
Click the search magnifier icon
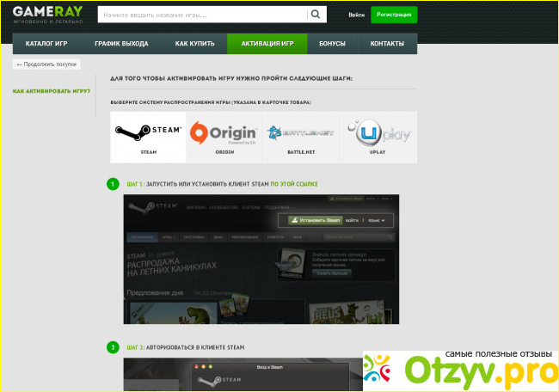[x=316, y=15]
